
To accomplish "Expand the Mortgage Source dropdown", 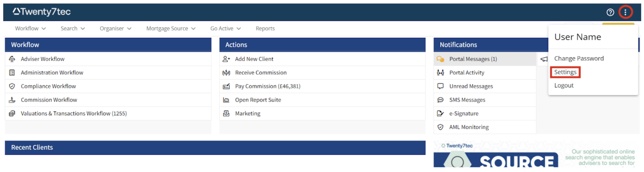I will tap(171, 29).
